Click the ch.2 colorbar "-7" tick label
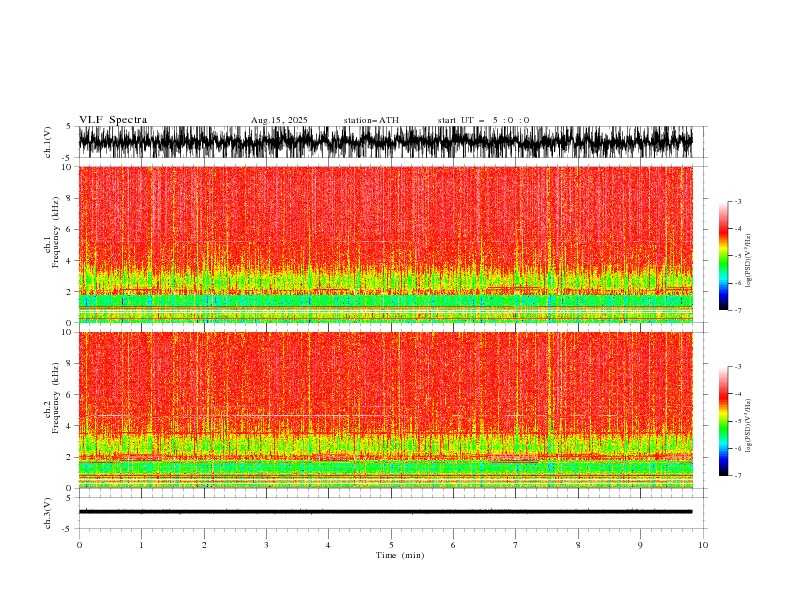Image resolution: width=792 pixels, height=612 pixels. pos(738,475)
